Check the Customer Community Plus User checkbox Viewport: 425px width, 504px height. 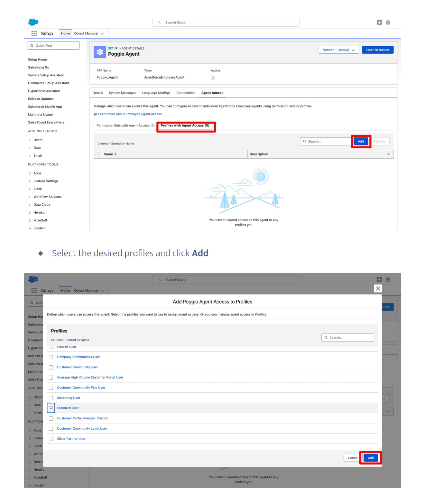click(x=51, y=388)
